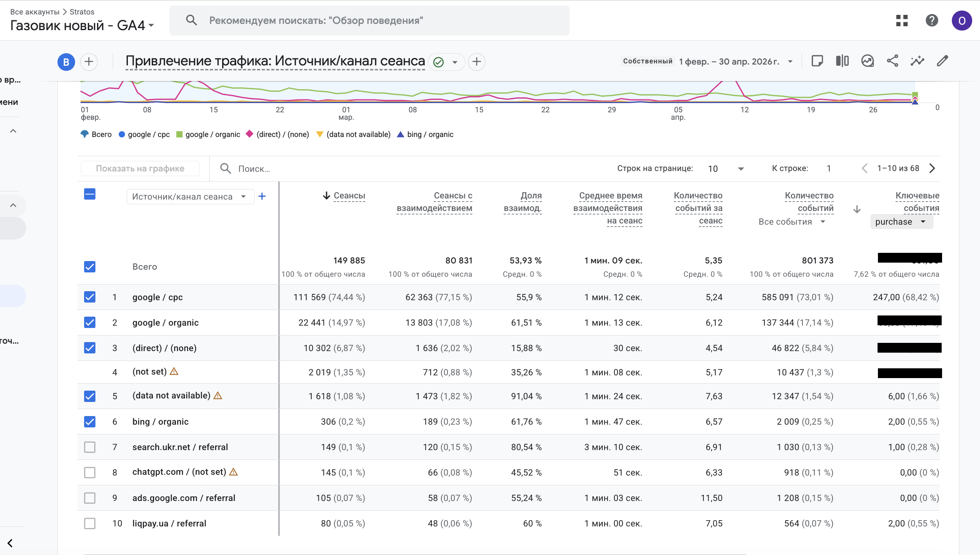
Task: Click the table search magnifier icon
Action: pyautogui.click(x=226, y=168)
